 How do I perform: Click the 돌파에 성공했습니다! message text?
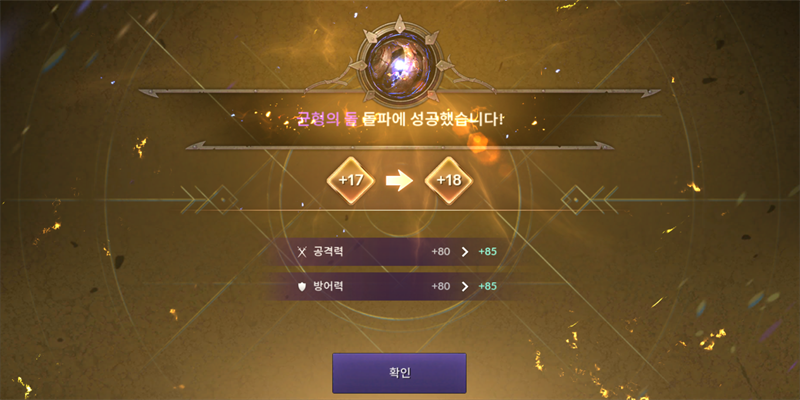pyautogui.click(x=434, y=120)
